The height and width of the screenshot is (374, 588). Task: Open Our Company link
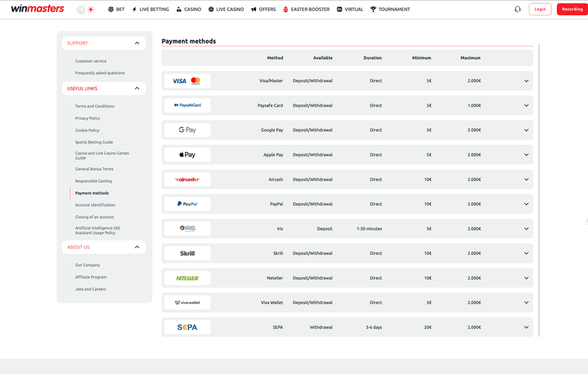tap(87, 265)
